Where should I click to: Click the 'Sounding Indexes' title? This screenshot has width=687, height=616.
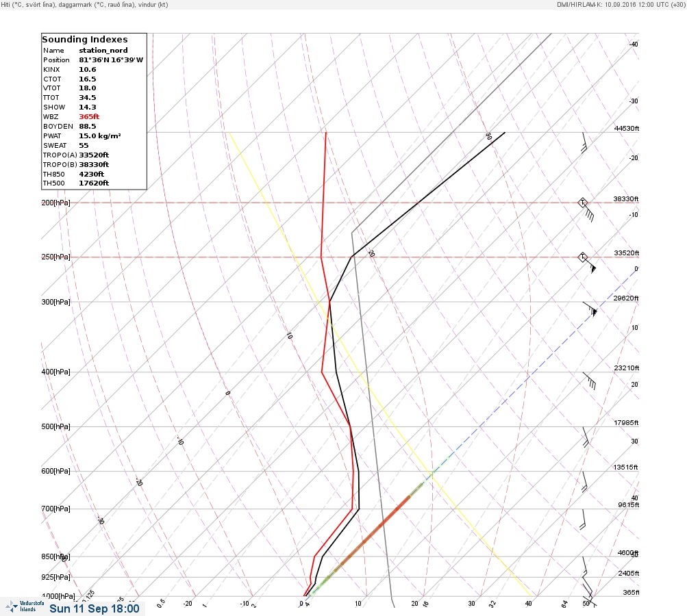point(84,40)
